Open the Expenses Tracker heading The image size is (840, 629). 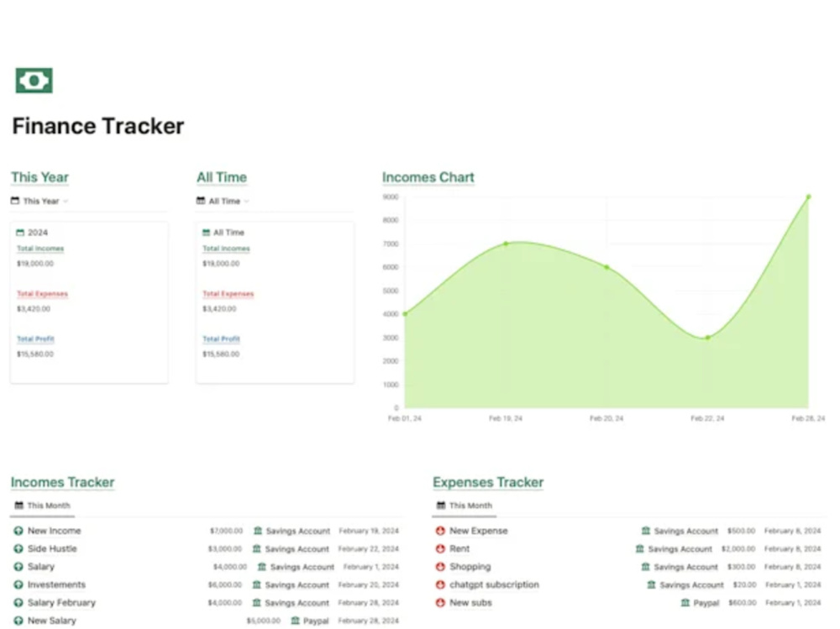488,482
